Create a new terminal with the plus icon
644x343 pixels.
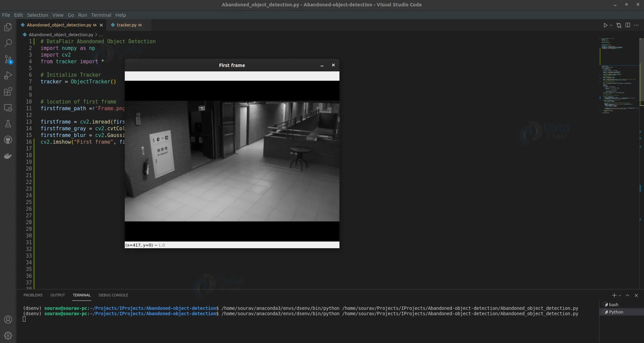(615, 295)
